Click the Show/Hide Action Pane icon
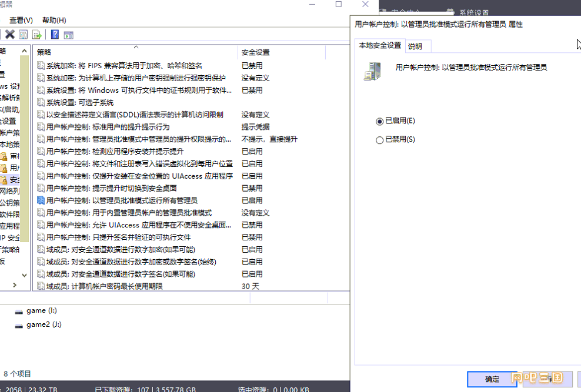 point(68,35)
